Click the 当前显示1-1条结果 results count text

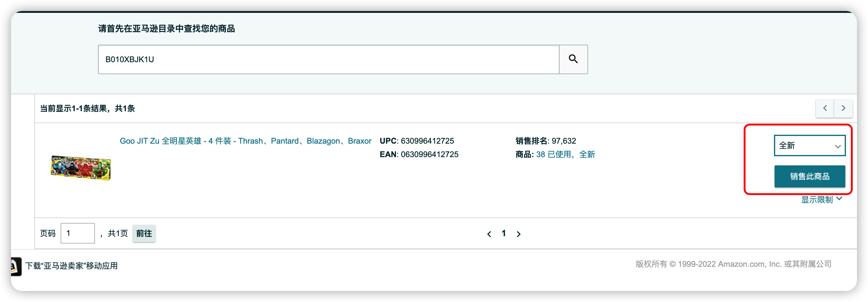88,108
